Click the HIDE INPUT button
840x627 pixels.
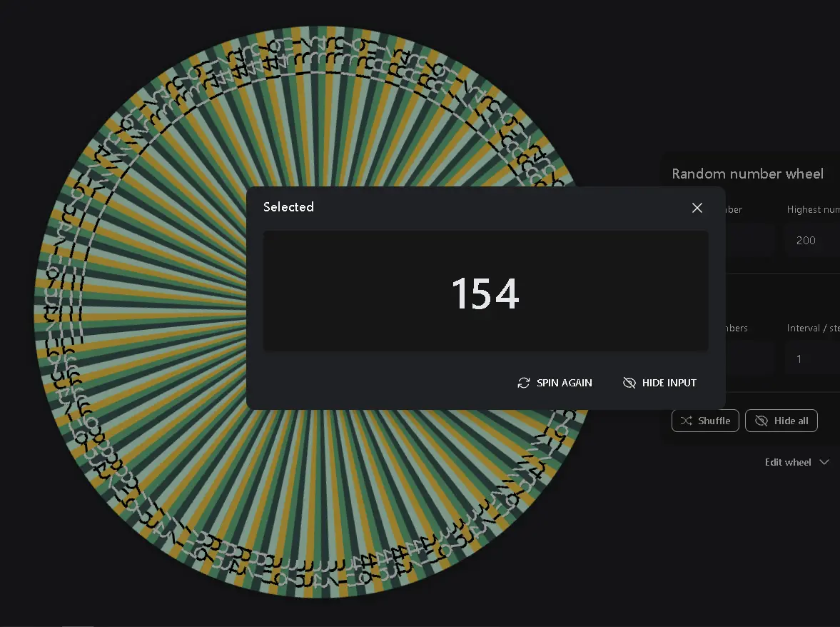pyautogui.click(x=660, y=383)
